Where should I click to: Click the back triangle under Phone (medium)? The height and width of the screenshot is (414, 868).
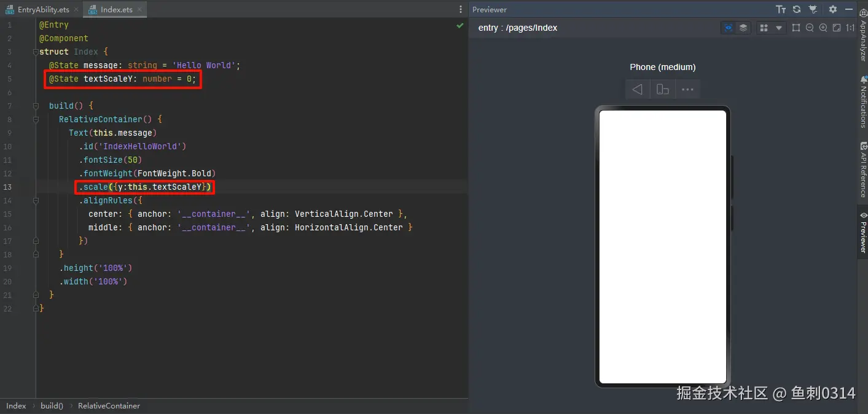coord(638,90)
